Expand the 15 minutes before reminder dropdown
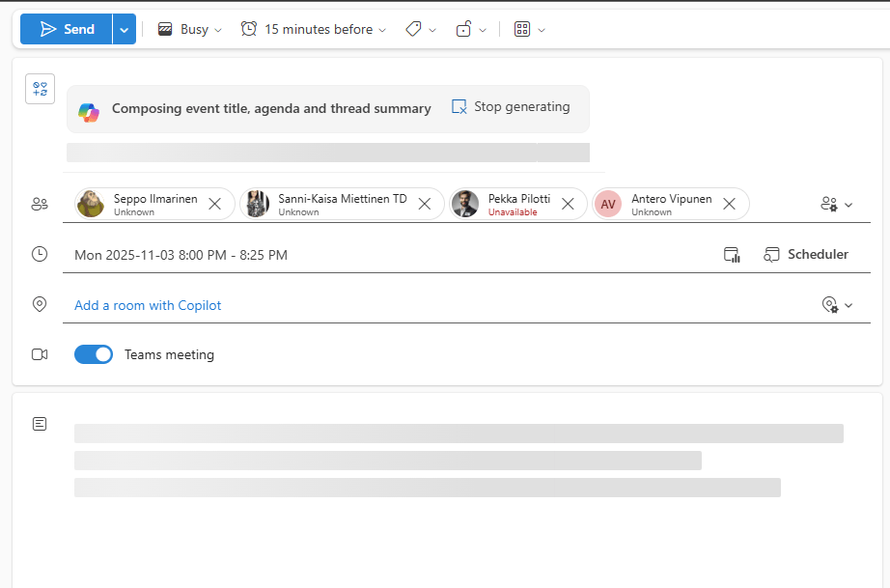The width and height of the screenshot is (890, 588). [314, 30]
